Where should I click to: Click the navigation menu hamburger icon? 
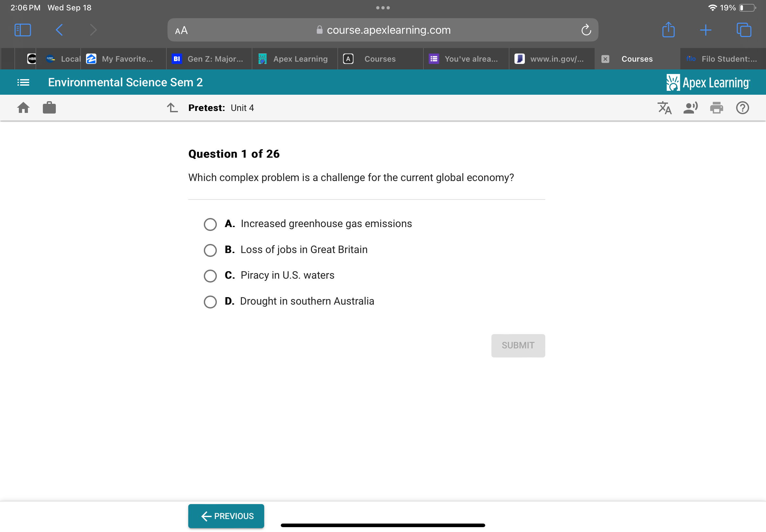coord(22,82)
